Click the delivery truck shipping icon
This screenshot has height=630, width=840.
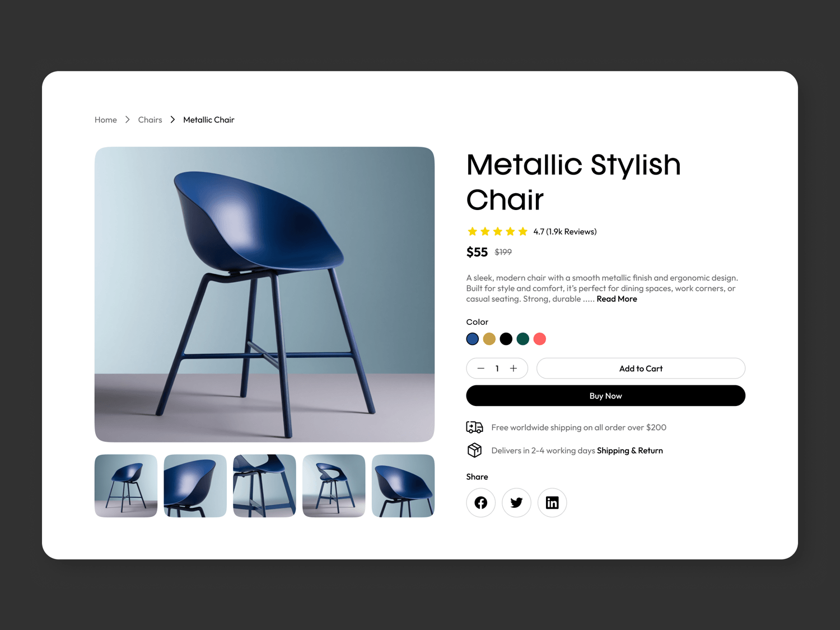tap(474, 427)
